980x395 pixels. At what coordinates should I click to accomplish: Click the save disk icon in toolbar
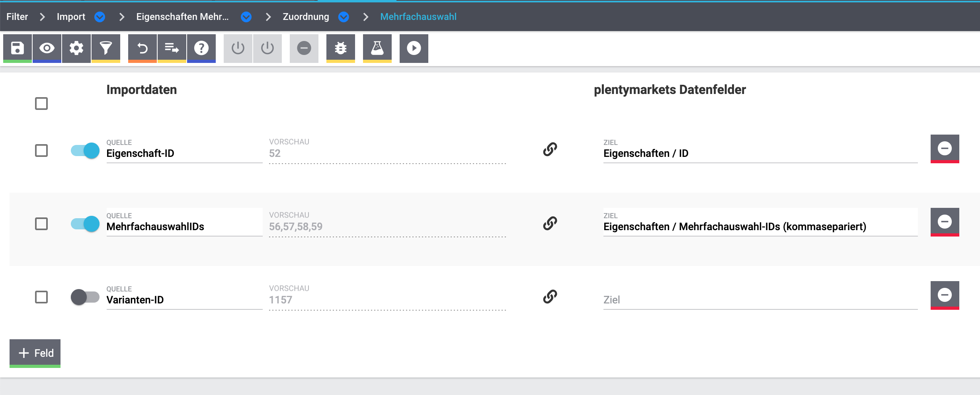tap(17, 48)
